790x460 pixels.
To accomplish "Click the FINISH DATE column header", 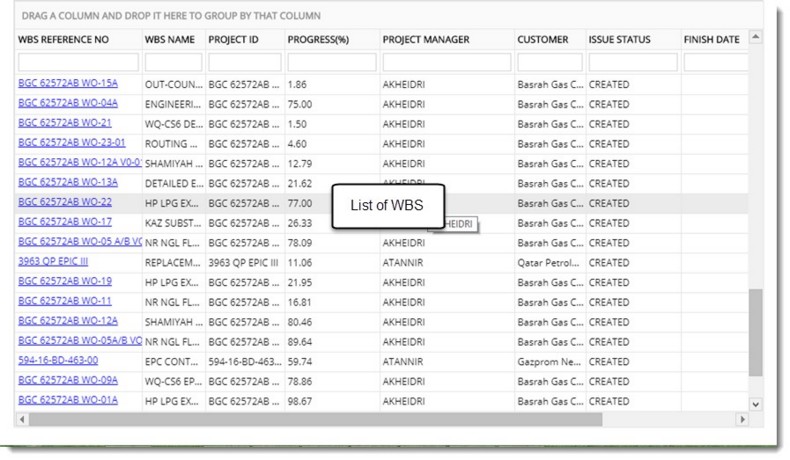I will point(711,40).
